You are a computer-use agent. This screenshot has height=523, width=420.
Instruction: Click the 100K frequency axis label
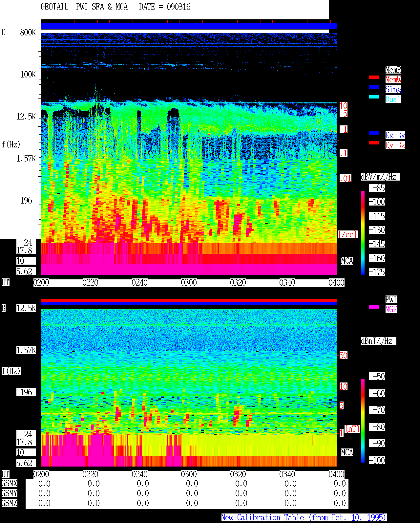tap(28, 74)
